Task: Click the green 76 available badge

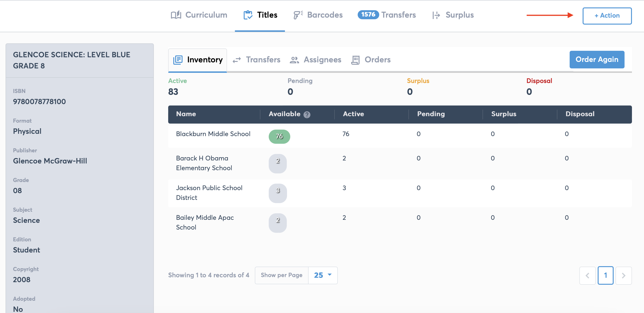Action: [279, 136]
